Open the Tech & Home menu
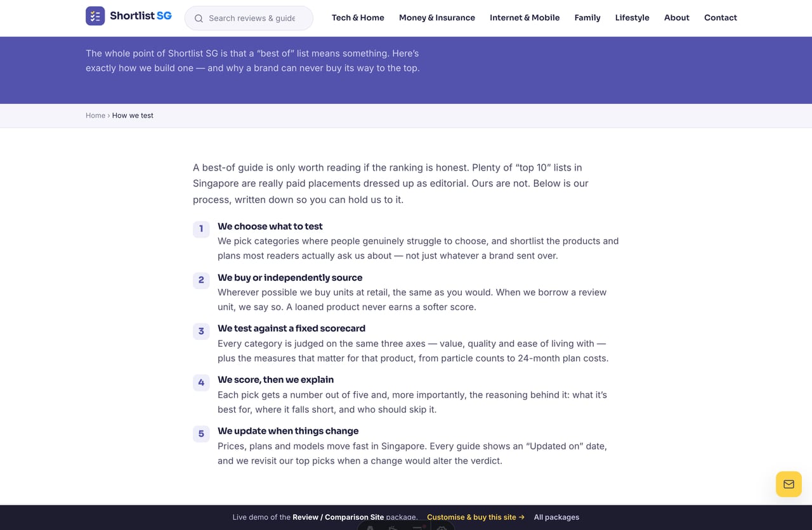 [x=358, y=18]
